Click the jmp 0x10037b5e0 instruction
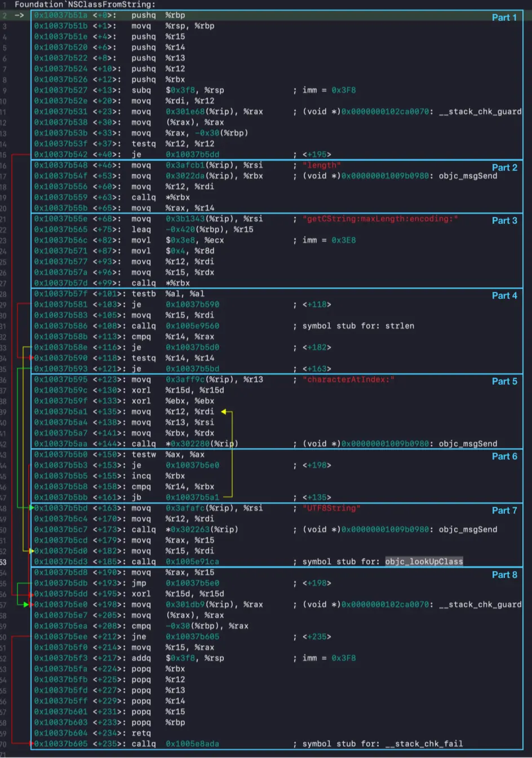Viewport: 532px width, 758px height. pos(175,583)
